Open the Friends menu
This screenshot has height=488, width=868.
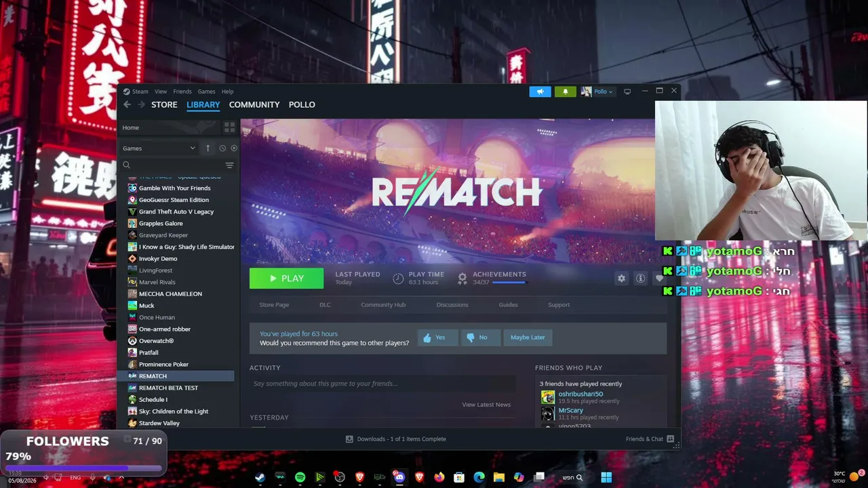pyautogui.click(x=182, y=91)
